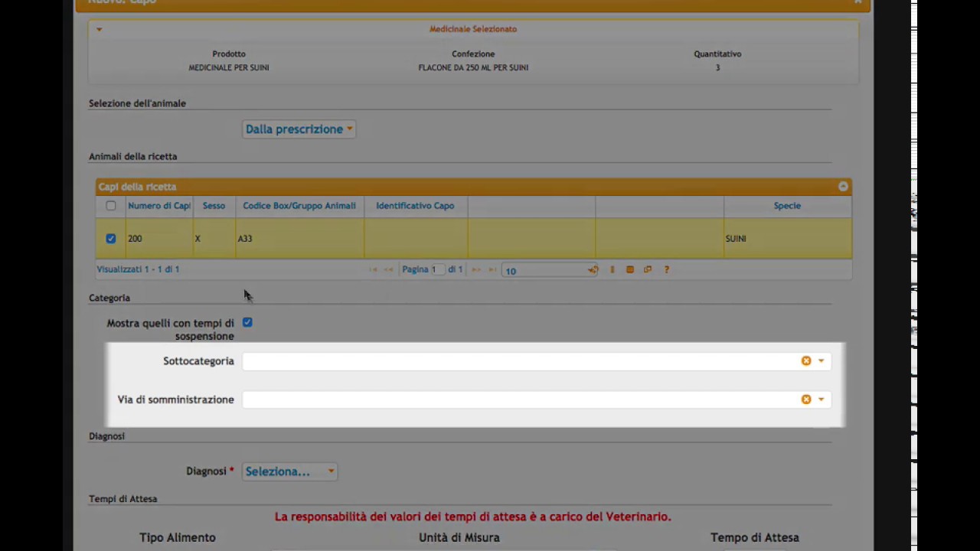Screen dimensions: 980x551
Task: Click the window copy icon in pager
Action: tap(648, 270)
